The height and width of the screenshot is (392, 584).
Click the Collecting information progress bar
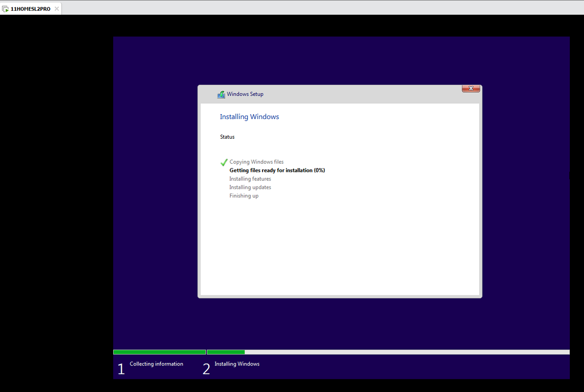[159, 352]
